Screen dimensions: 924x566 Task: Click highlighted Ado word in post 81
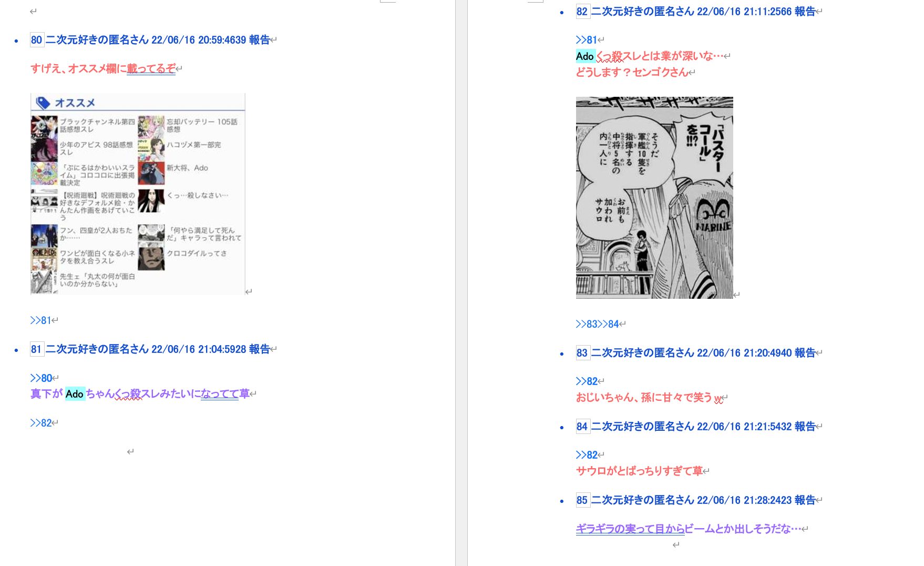75,394
